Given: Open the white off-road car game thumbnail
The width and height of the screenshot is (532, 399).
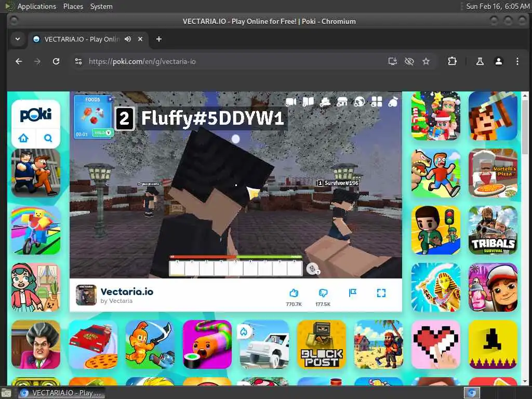Looking at the screenshot, I should coord(264,344).
